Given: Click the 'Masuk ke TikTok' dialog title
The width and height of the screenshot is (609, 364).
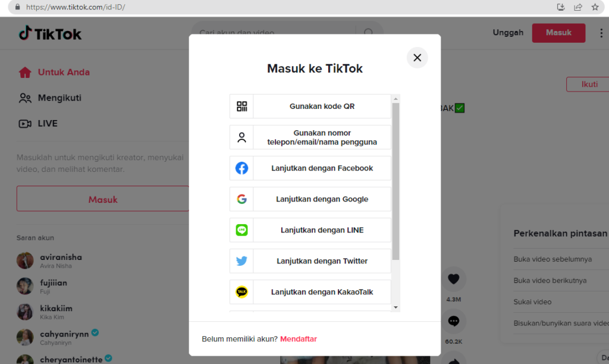Looking at the screenshot, I should coord(315,68).
